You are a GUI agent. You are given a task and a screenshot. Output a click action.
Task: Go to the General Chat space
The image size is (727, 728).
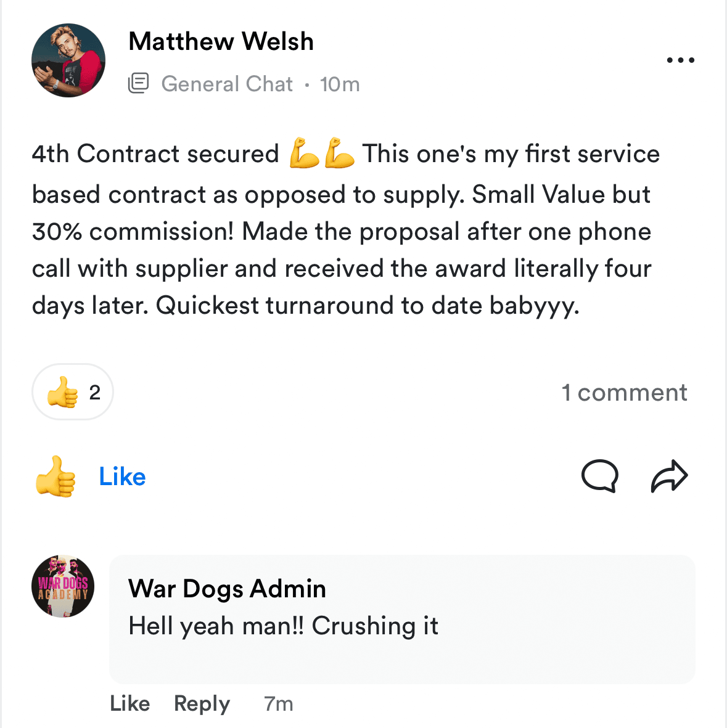[227, 84]
